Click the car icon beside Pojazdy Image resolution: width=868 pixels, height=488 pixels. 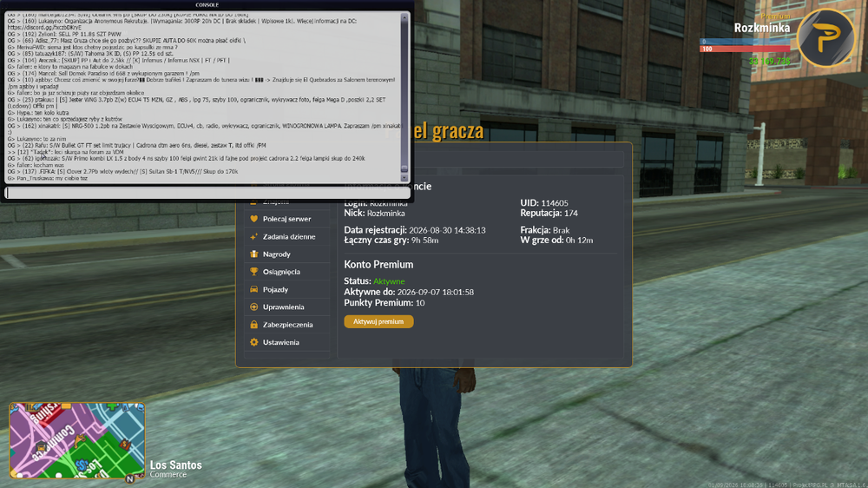(253, 289)
